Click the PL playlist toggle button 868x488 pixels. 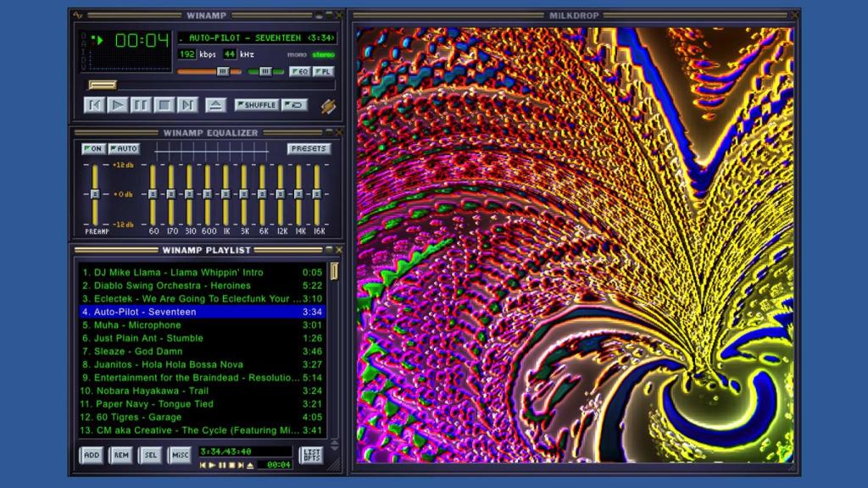coord(323,72)
